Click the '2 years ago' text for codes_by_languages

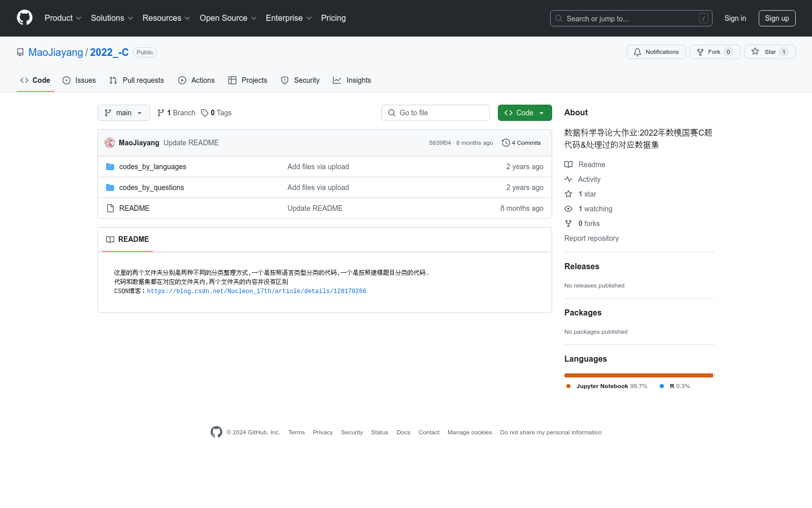click(x=525, y=167)
